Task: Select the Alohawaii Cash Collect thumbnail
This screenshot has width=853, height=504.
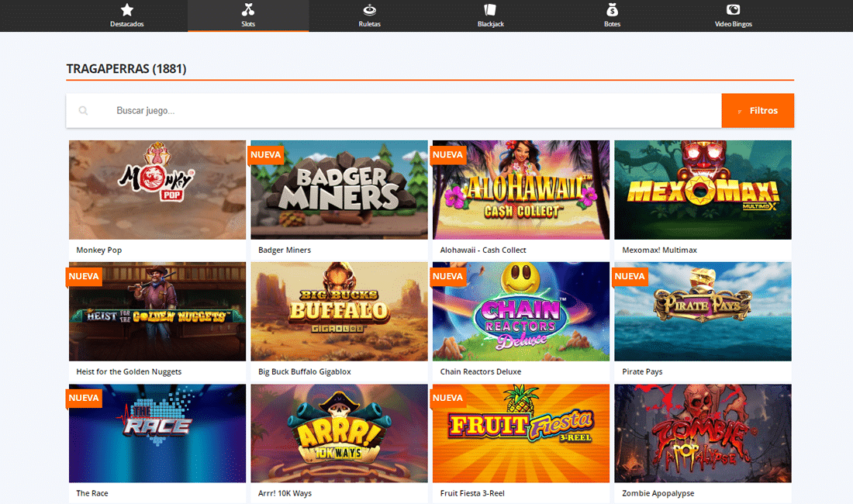Action: tap(521, 190)
